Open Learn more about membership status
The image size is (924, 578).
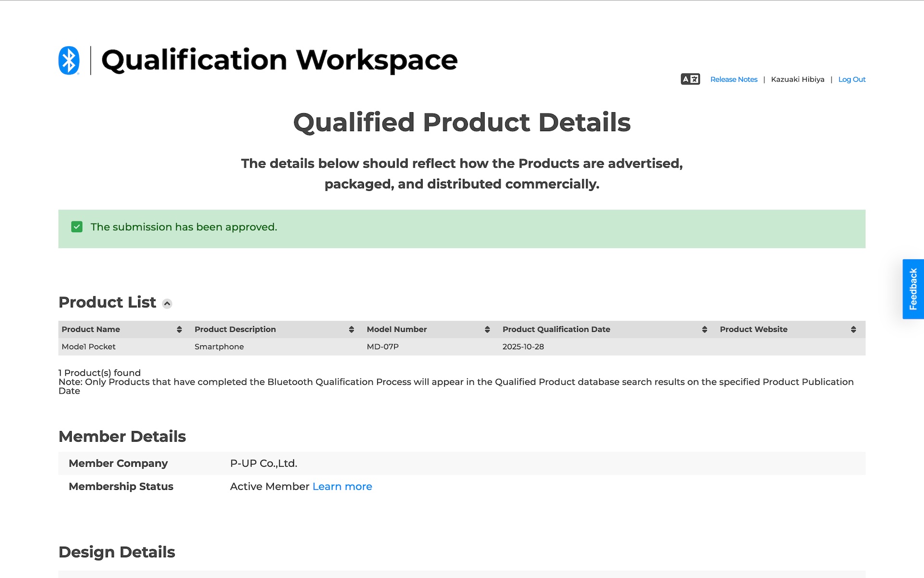point(342,486)
